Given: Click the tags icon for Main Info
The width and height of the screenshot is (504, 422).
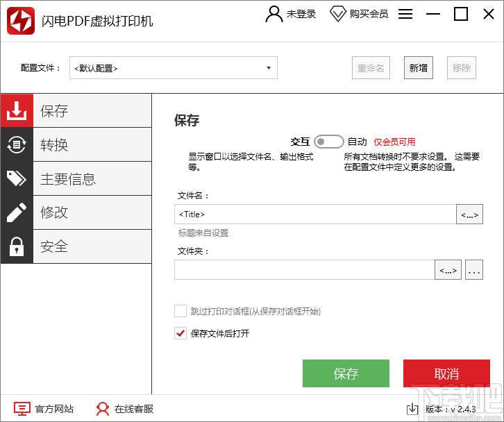Looking at the screenshot, I should [17, 179].
